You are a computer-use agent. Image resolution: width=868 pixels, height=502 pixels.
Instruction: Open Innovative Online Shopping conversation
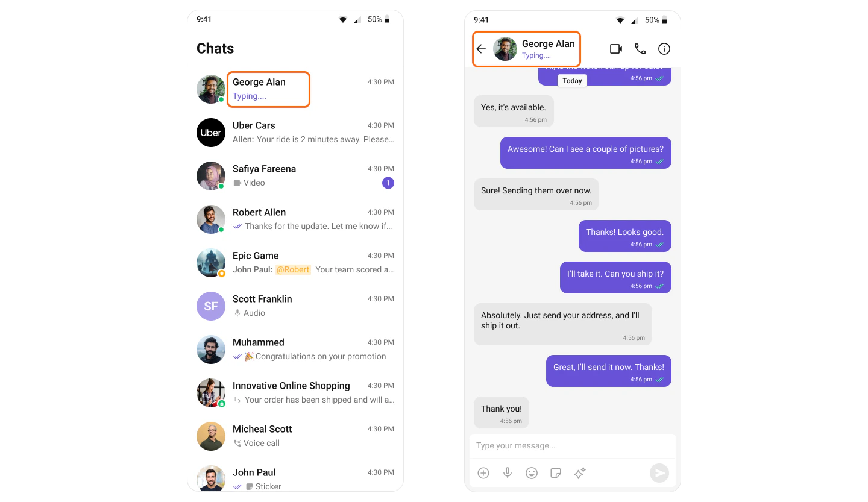(295, 393)
